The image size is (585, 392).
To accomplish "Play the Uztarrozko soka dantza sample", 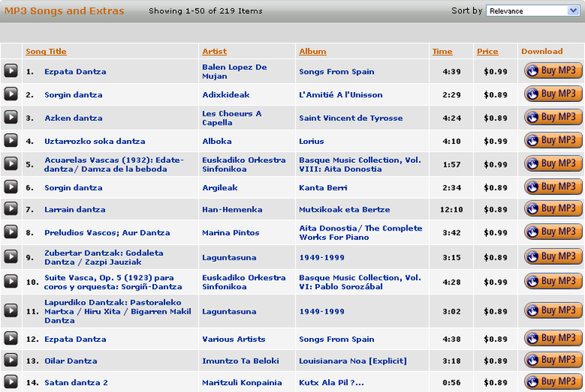I will point(11,141).
